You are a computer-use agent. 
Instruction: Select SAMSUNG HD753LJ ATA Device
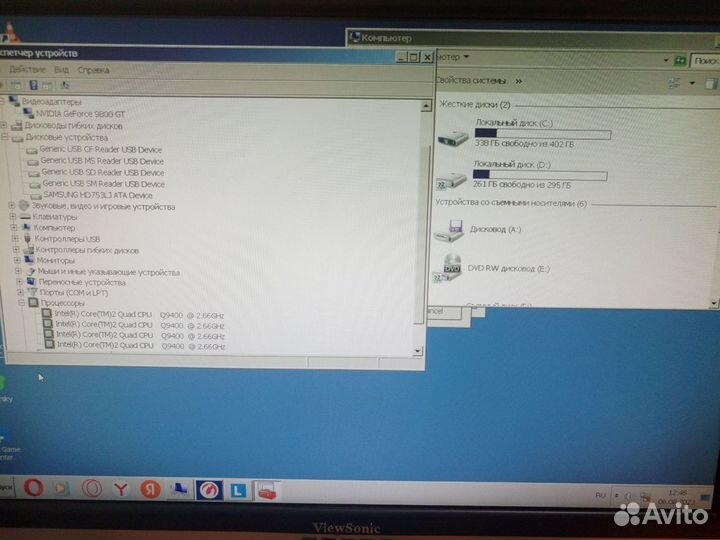coord(98,195)
